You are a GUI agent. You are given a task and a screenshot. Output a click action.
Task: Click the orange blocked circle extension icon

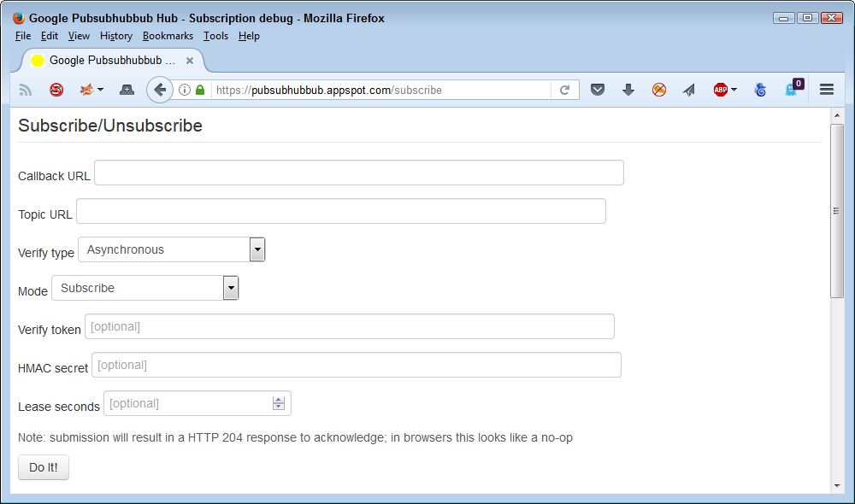[658, 90]
